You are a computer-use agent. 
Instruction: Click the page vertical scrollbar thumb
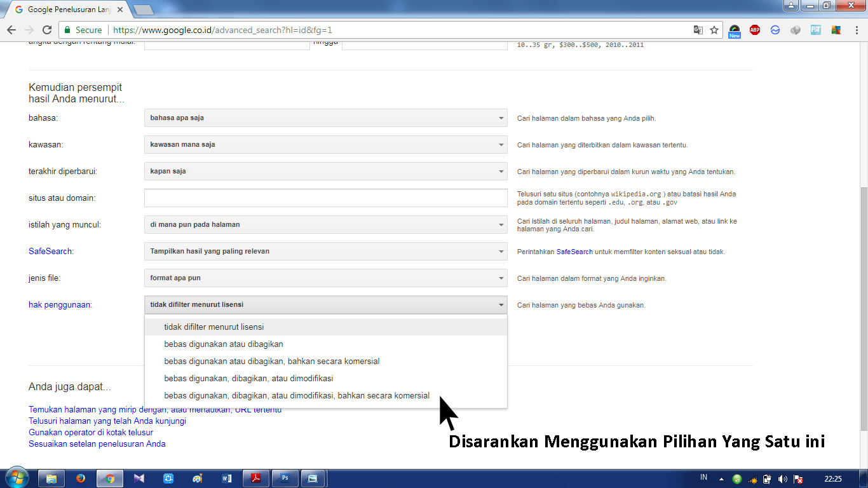pyautogui.click(x=863, y=309)
